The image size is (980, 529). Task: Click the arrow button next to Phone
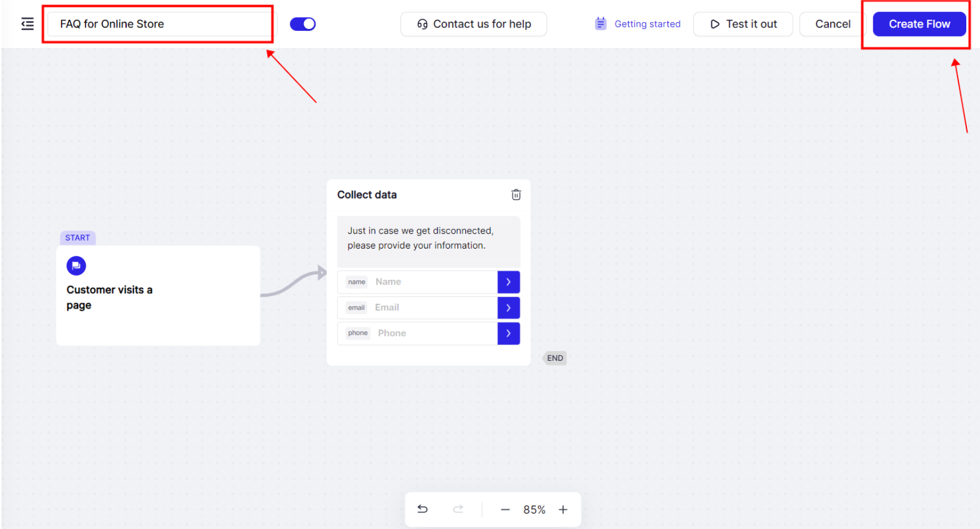(x=508, y=333)
